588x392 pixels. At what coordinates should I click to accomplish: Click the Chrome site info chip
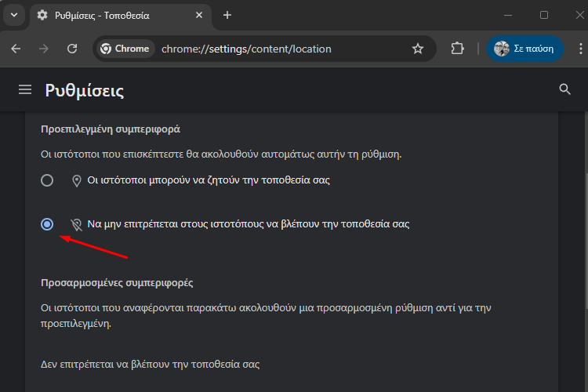point(125,49)
